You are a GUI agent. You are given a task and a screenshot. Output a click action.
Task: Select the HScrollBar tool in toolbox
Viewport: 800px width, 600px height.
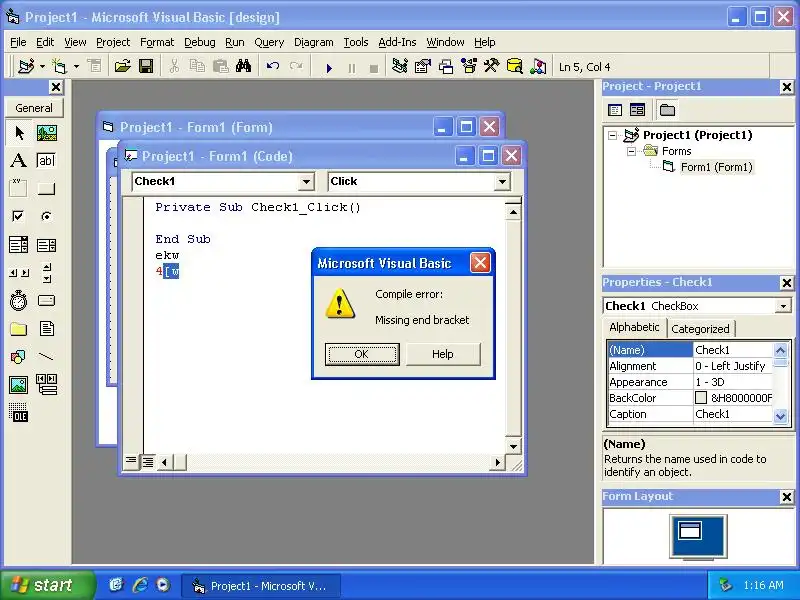click(19, 273)
